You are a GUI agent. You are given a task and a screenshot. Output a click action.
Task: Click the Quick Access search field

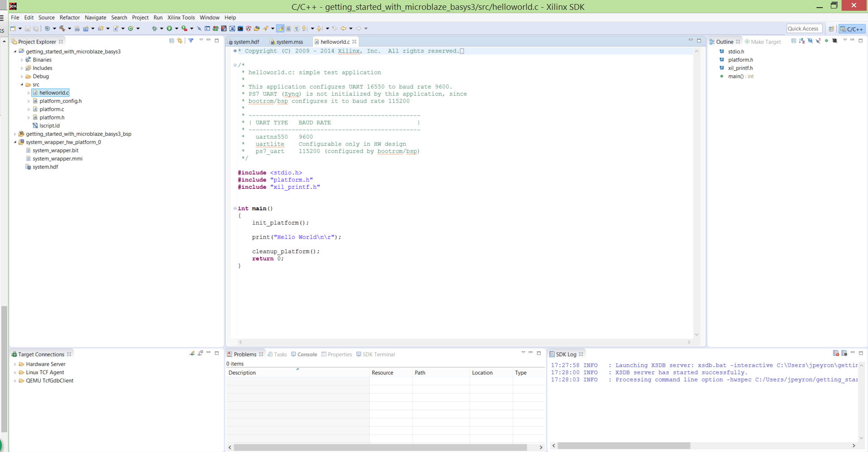click(x=804, y=29)
